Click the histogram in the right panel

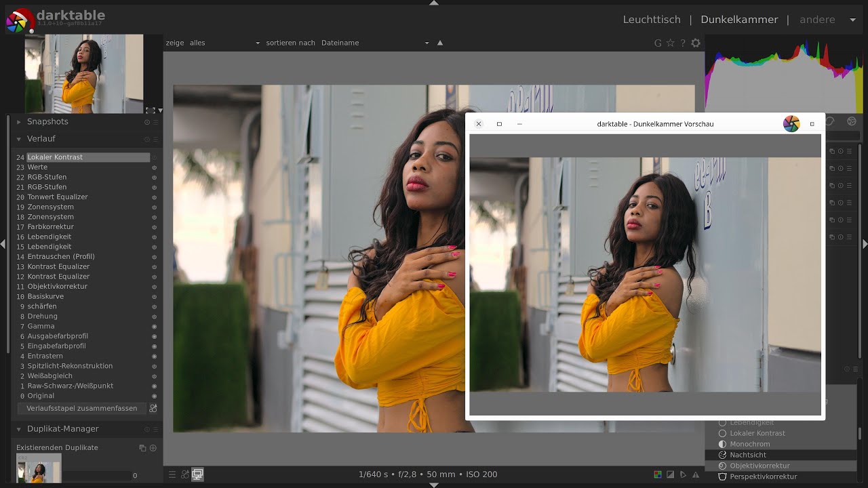point(784,73)
